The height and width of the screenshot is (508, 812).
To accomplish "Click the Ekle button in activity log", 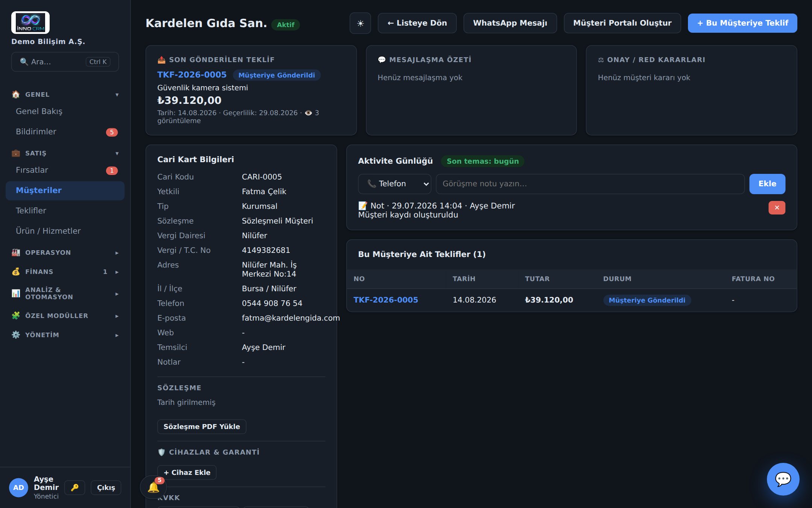I will tap(767, 184).
